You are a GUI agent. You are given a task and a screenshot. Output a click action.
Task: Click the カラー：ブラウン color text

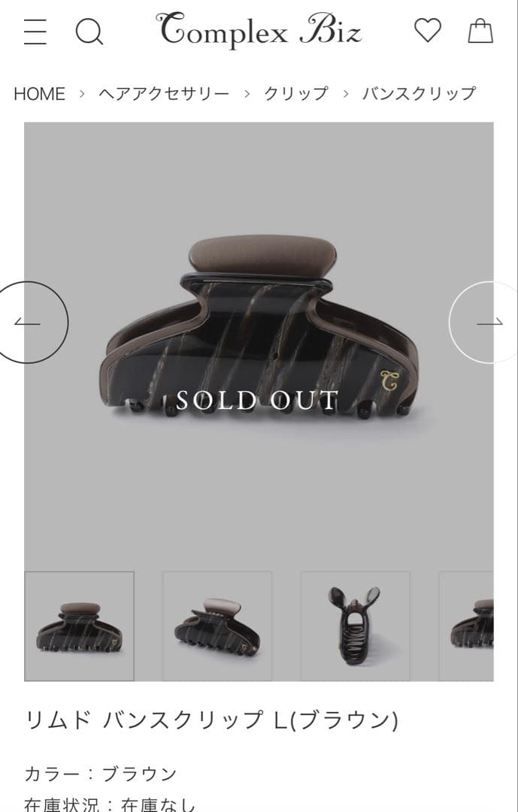click(x=101, y=774)
